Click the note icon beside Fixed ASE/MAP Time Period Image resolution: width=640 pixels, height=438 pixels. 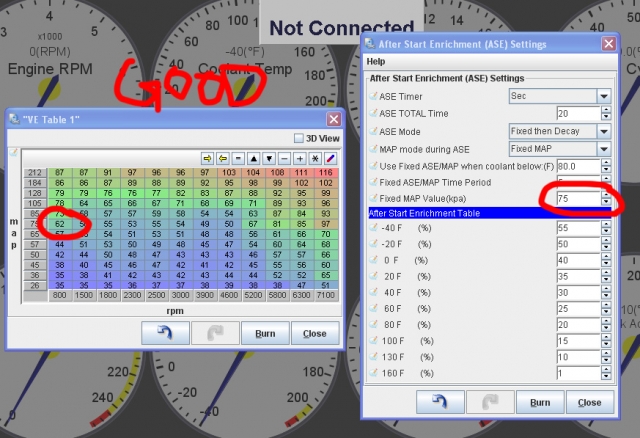(x=373, y=182)
